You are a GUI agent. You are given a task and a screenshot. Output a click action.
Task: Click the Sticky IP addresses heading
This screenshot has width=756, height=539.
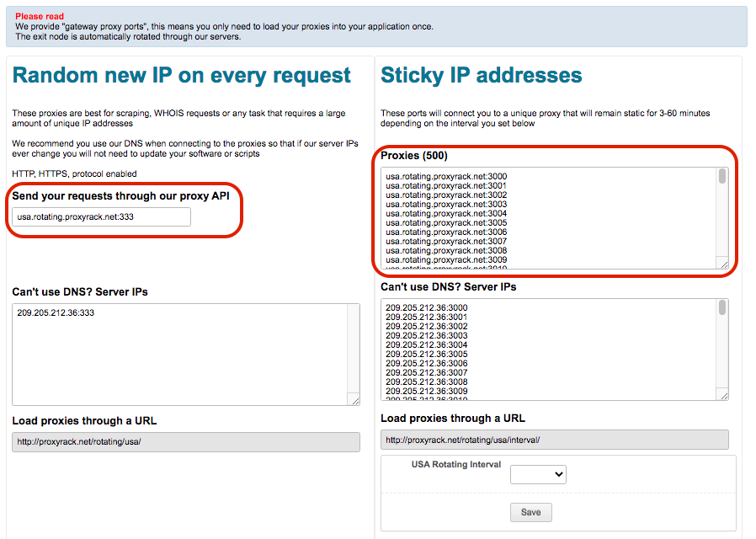pos(482,76)
